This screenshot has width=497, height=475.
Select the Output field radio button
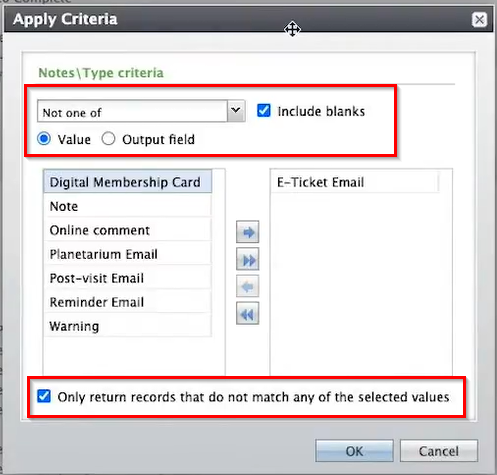pyautogui.click(x=108, y=139)
